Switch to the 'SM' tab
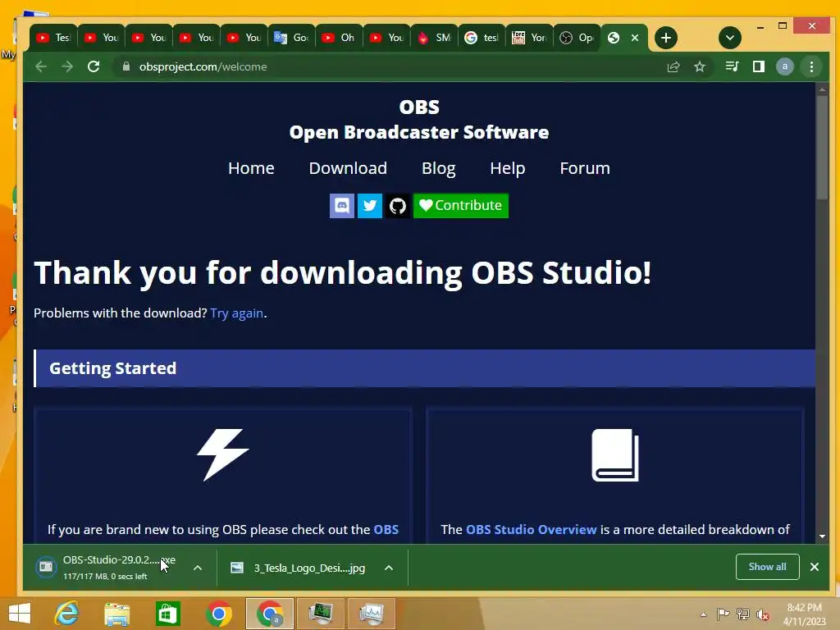Screen dimensions: 840x630 pyautogui.click(x=435, y=38)
